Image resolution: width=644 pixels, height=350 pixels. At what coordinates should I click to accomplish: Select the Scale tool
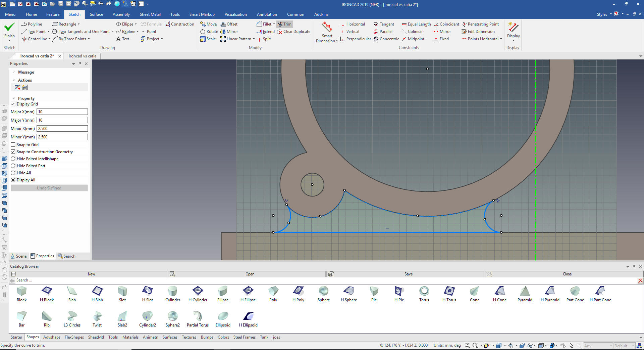point(208,39)
